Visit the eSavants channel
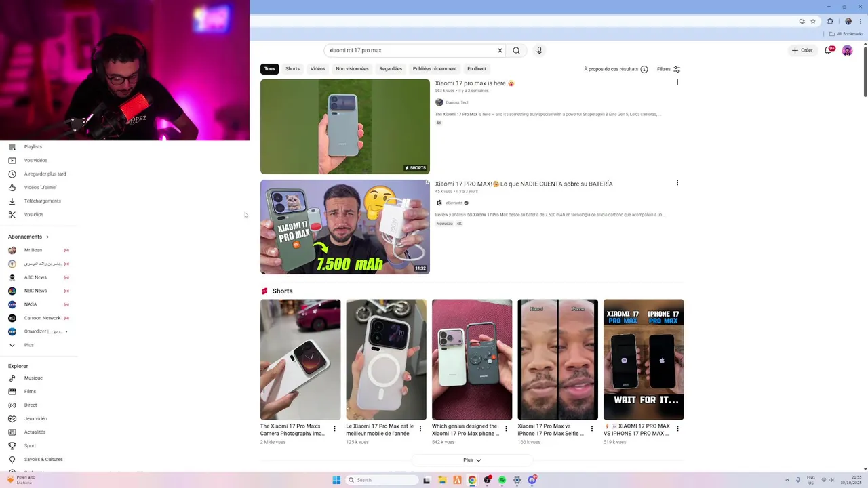The image size is (868, 488). 454,203
